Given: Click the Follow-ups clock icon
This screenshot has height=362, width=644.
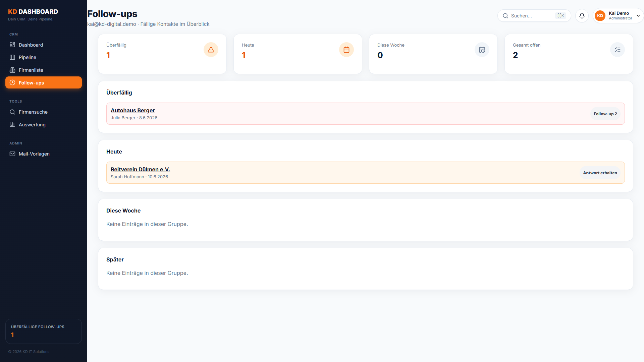Looking at the screenshot, I should click(12, 82).
